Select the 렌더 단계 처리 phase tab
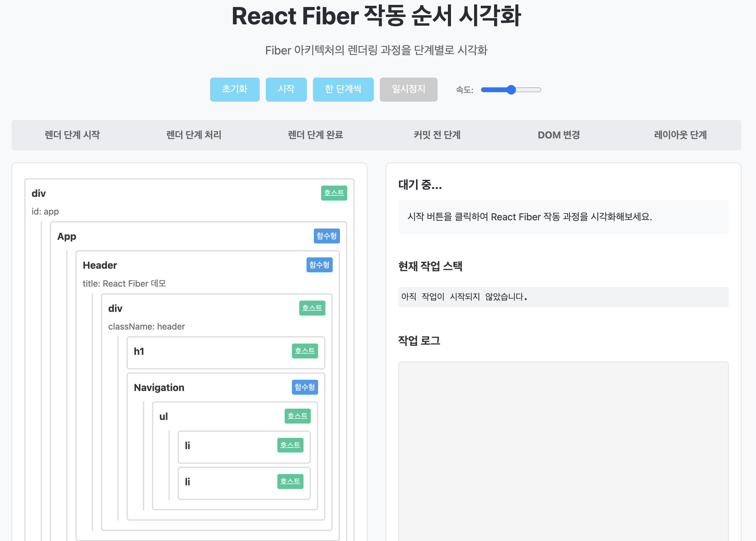The width and height of the screenshot is (756, 541). (194, 135)
